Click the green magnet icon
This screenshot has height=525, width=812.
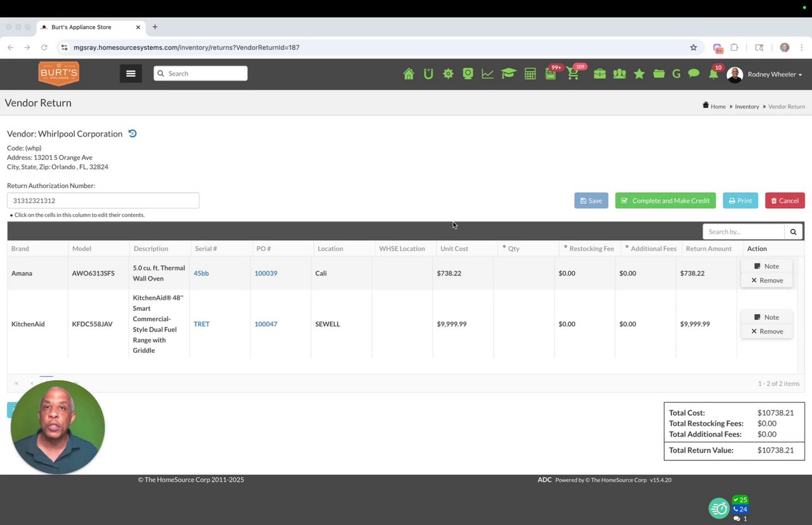tap(428, 74)
